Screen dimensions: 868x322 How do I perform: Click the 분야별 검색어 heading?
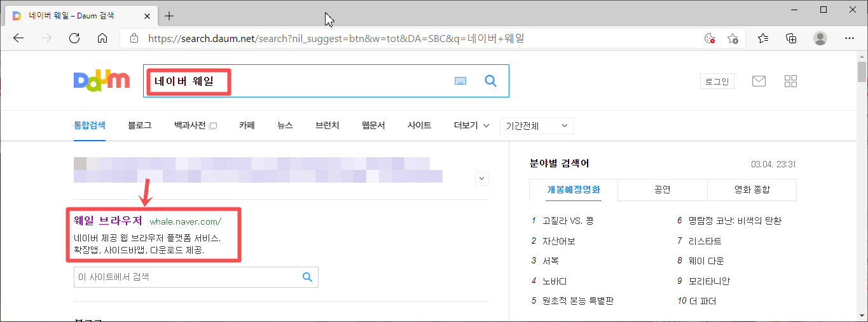pos(559,164)
